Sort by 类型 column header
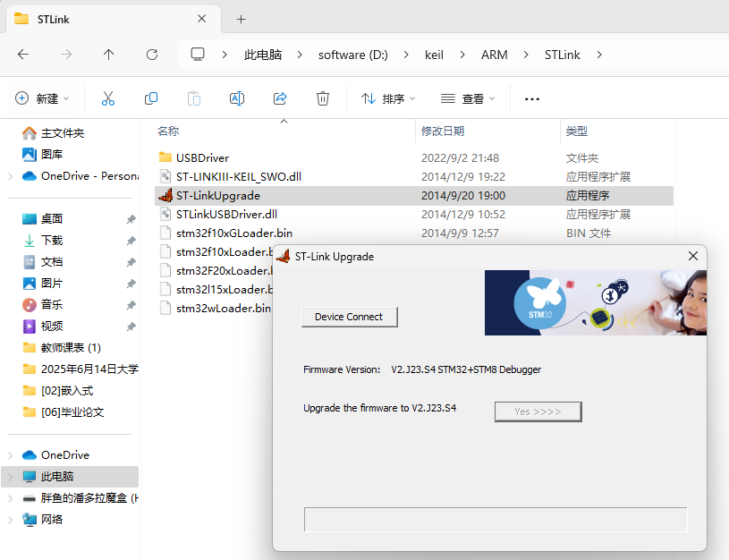Image resolution: width=729 pixels, height=560 pixels. (x=577, y=132)
